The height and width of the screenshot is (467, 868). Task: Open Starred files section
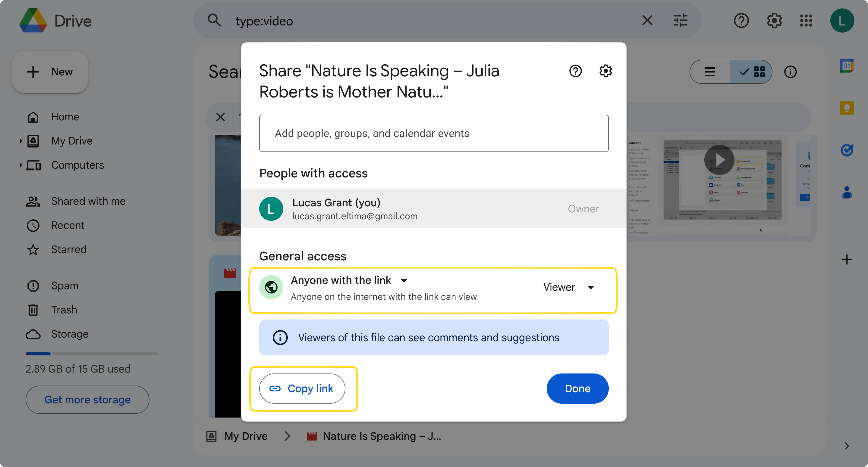pos(69,249)
